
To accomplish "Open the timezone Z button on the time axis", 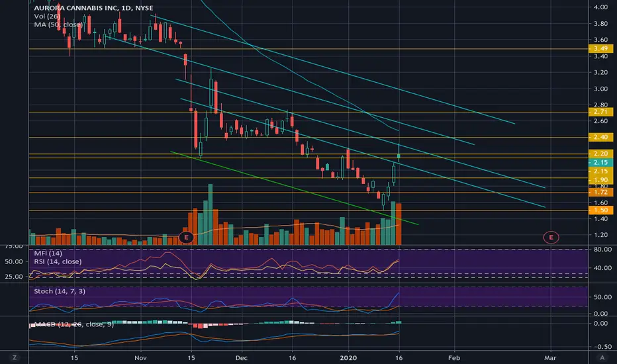I will (x=15, y=357).
